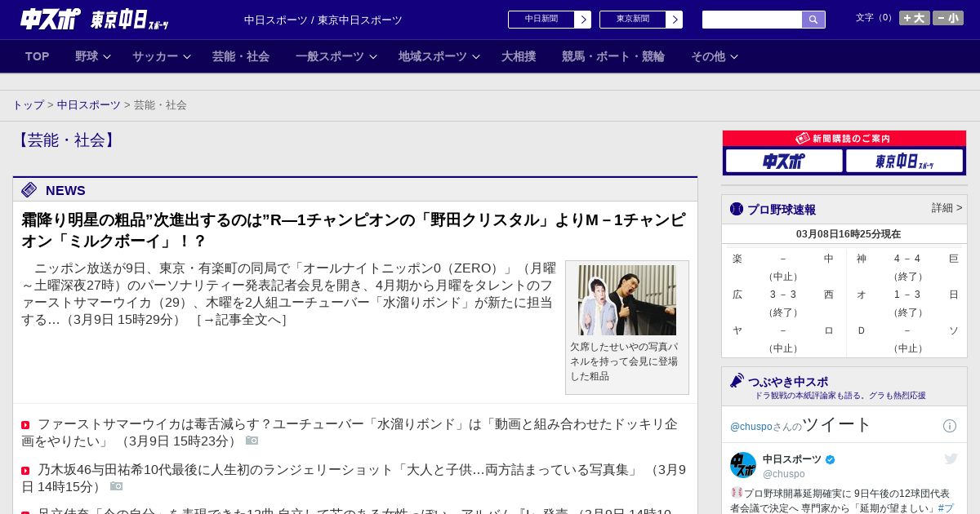Focus the site search input field
Image resolution: width=980 pixels, height=514 pixels.
click(x=752, y=20)
